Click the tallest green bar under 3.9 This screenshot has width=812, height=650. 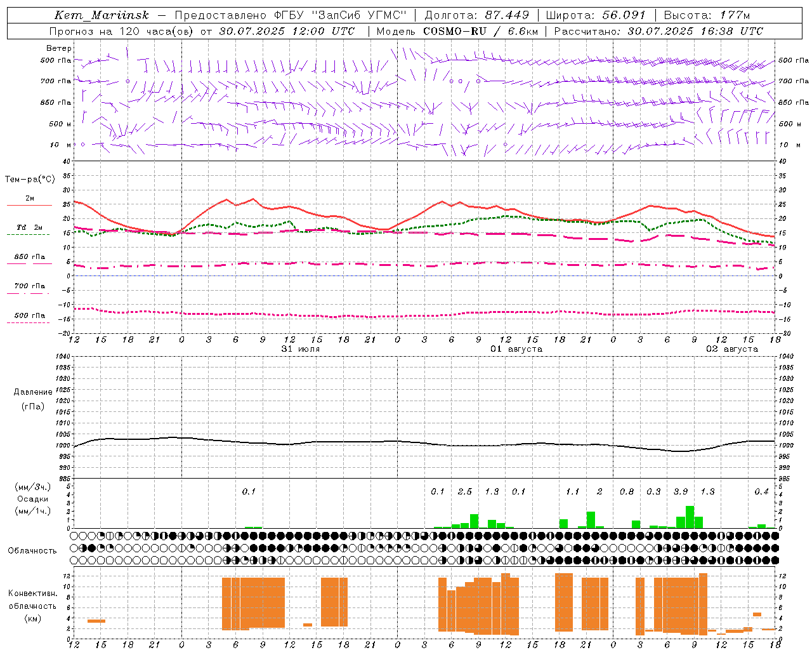[x=690, y=517]
